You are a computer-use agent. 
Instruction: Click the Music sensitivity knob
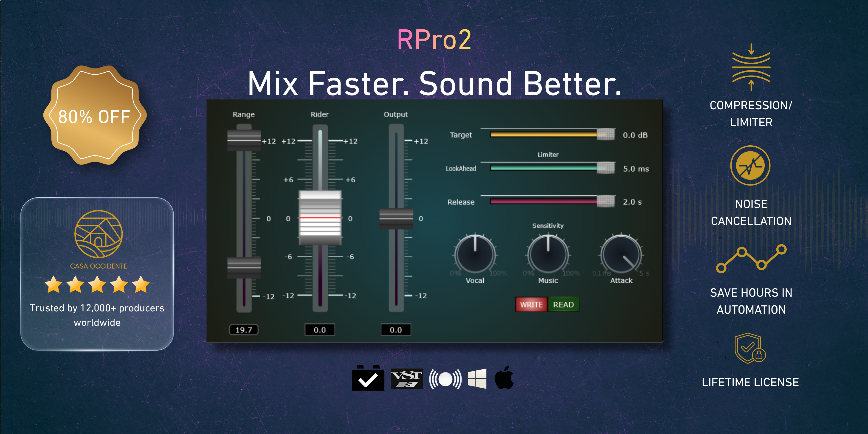tap(548, 254)
